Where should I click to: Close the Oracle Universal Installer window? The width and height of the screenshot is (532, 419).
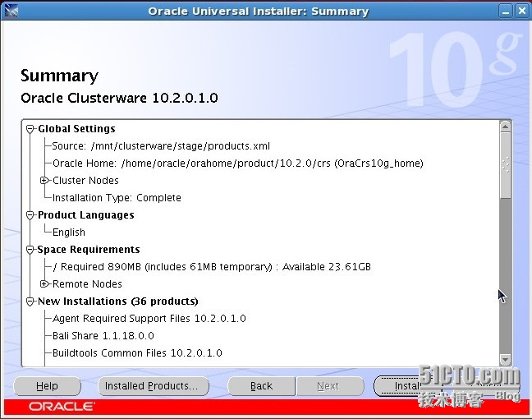point(522,12)
